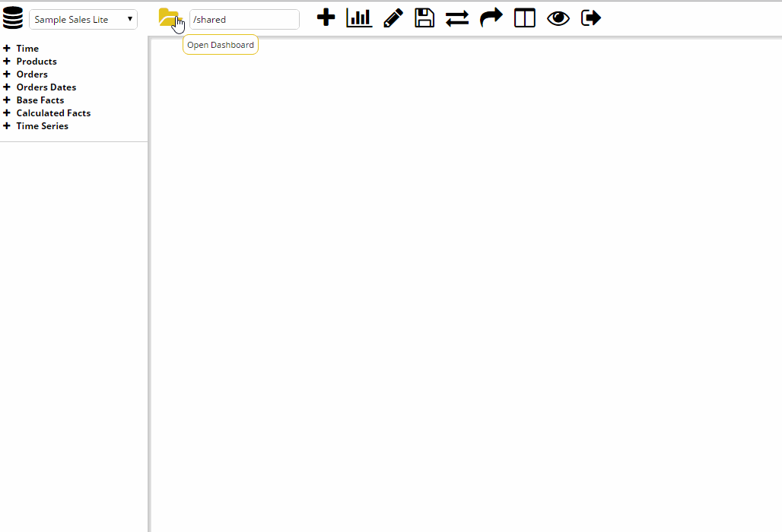This screenshot has width=782, height=532.
Task: Select the Products tree label
Action: click(37, 62)
